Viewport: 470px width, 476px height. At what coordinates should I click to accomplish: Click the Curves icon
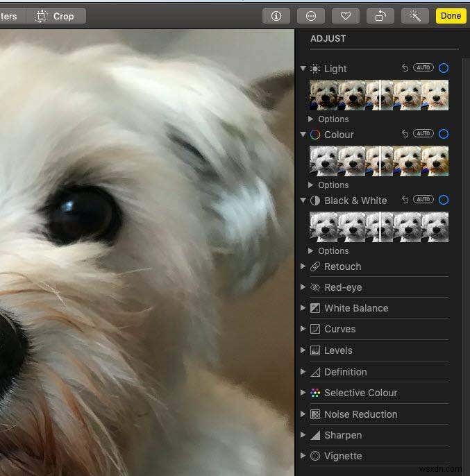315,329
